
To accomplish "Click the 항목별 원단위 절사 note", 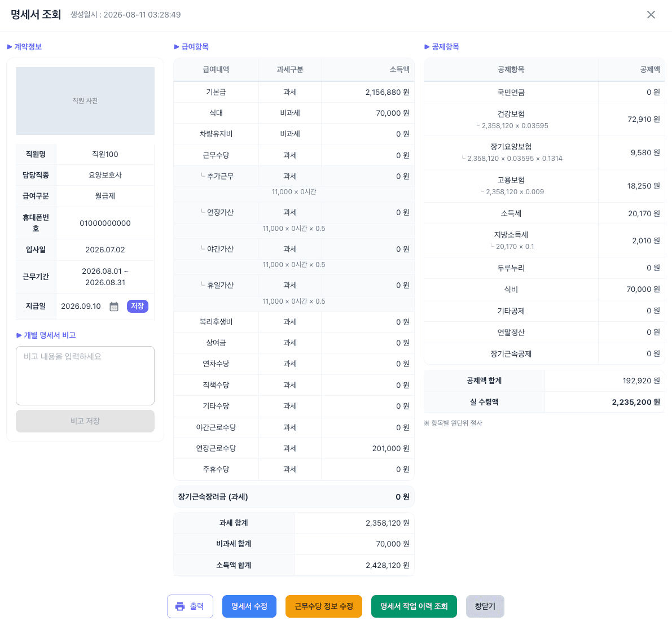I will [453, 423].
